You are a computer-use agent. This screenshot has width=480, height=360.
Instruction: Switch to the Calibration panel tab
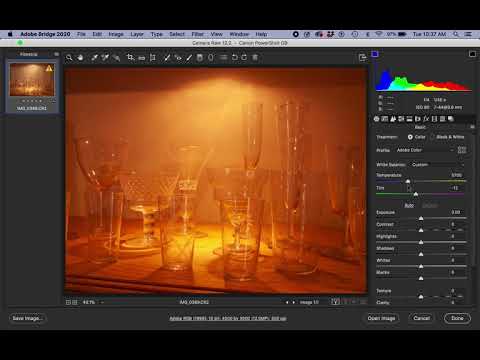pyautogui.click(x=434, y=119)
